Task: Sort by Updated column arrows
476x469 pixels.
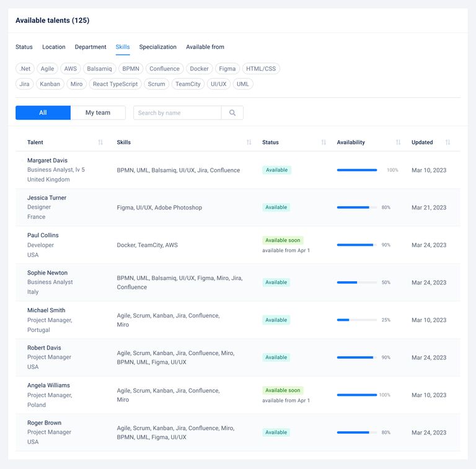Action: [447, 142]
